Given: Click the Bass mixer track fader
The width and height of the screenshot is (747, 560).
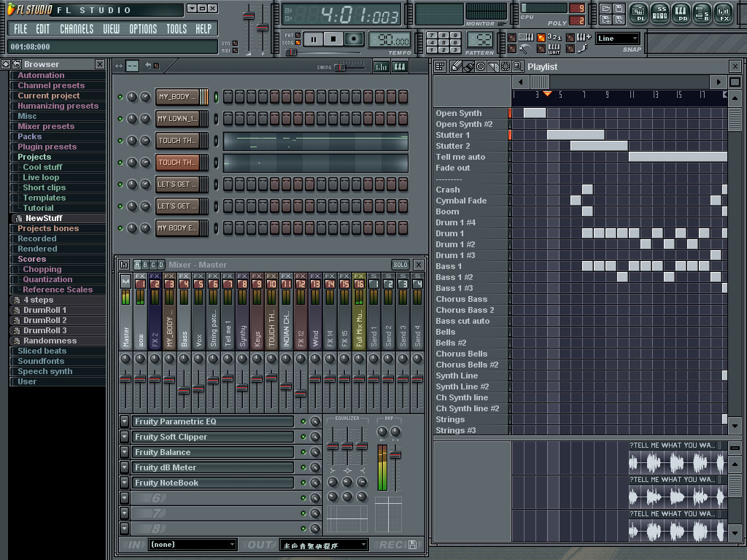Looking at the screenshot, I should (184, 391).
